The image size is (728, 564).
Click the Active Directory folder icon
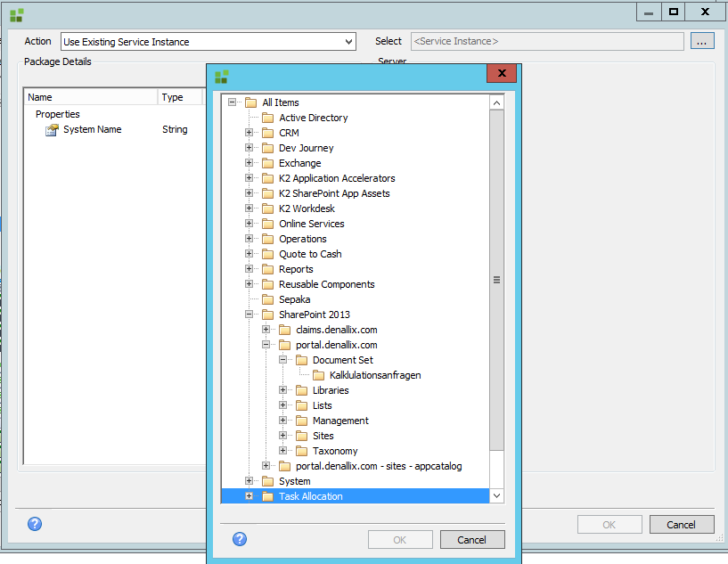(267, 118)
